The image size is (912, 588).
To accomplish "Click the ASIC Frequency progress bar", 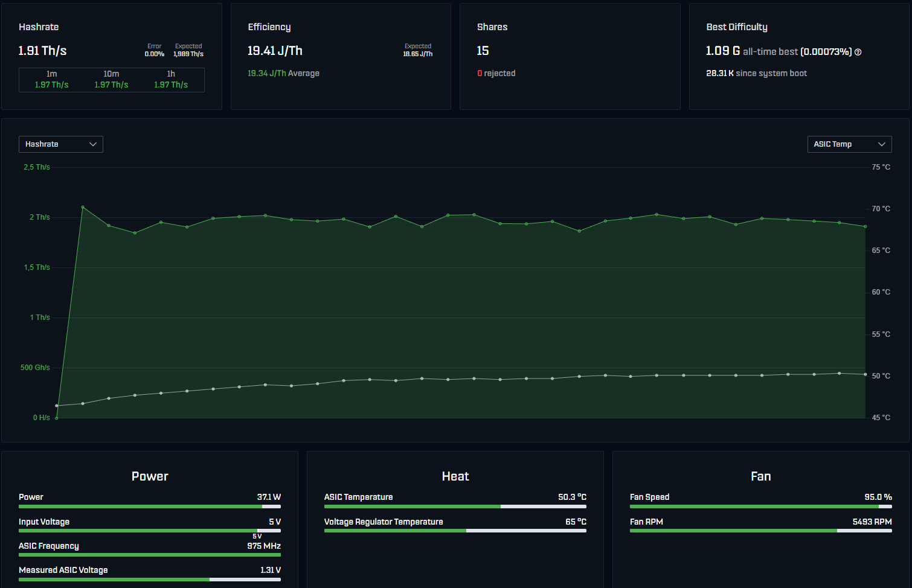I will [x=149, y=555].
